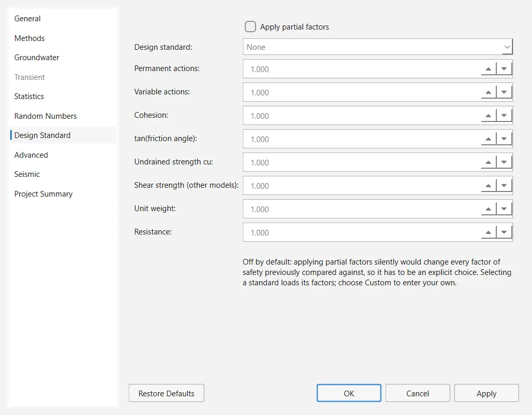Viewport: 532px width, 415px height.
Task: Open the General settings page
Action: click(63, 19)
